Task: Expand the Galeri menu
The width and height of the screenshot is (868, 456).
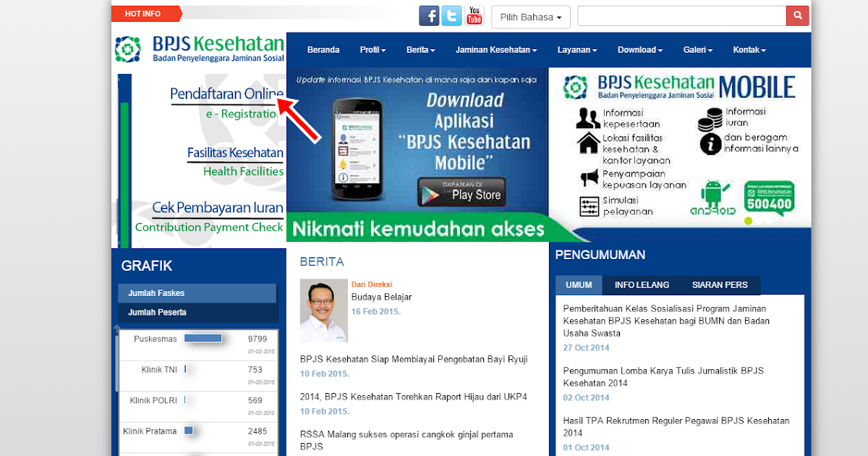Action: [x=698, y=50]
